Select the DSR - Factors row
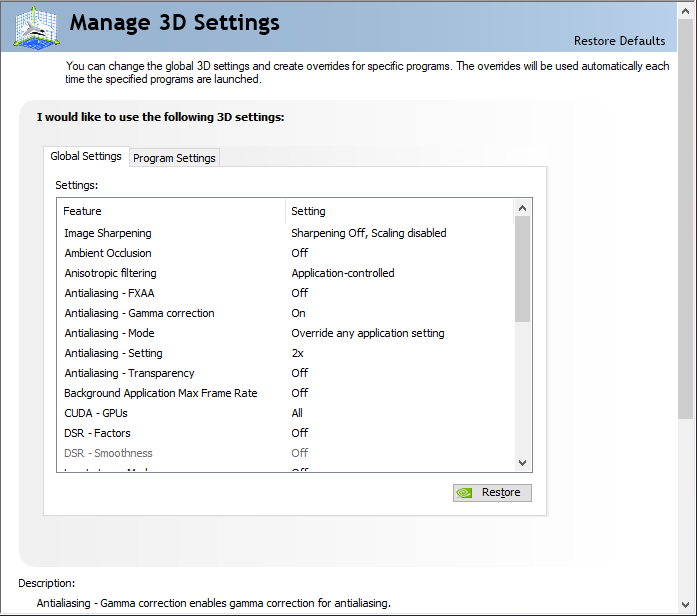 point(285,433)
